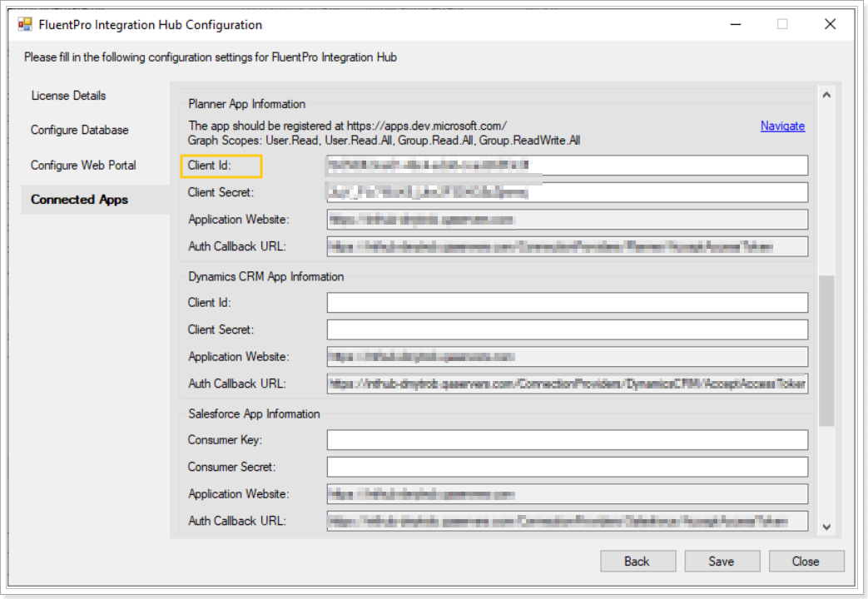The width and height of the screenshot is (868, 599).
Task: Focus the Dynamics CRM Client Id field
Action: tap(567, 302)
